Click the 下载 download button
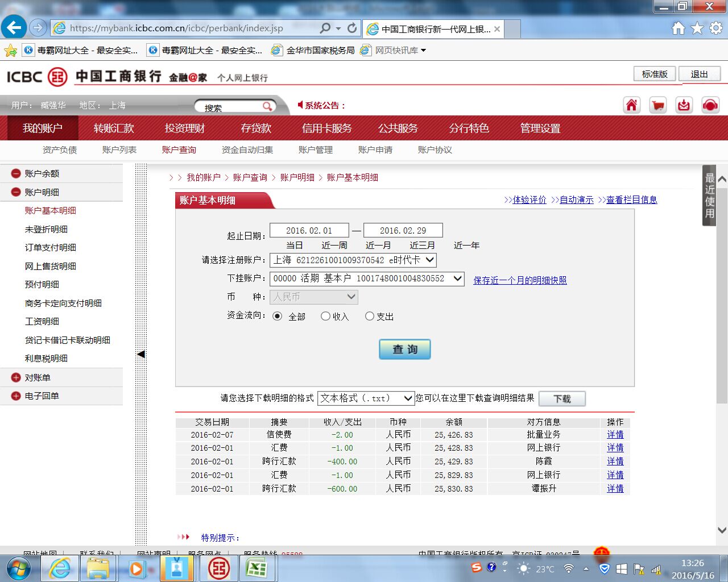This screenshot has width=728, height=582. [562, 399]
